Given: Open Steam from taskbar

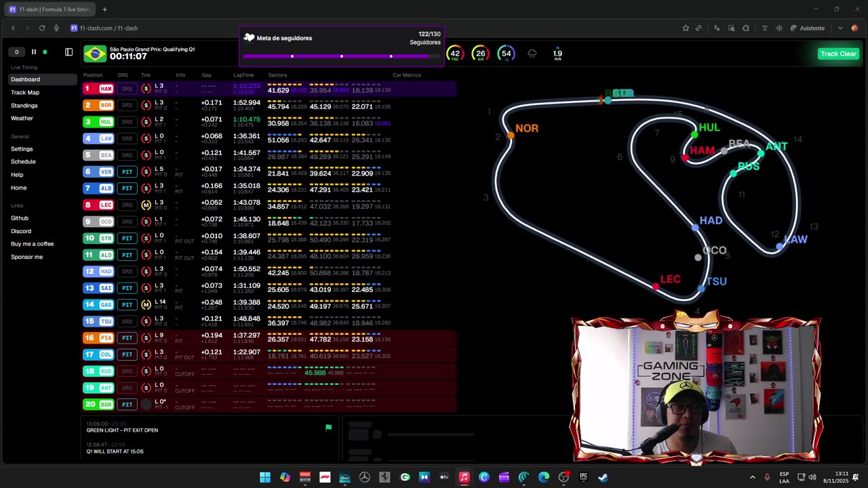Looking at the screenshot, I should (603, 477).
